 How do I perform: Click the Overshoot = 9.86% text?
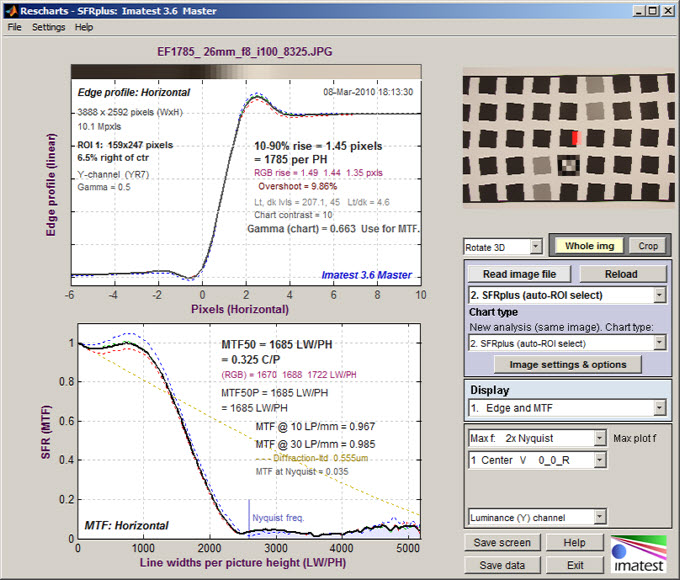[298, 186]
